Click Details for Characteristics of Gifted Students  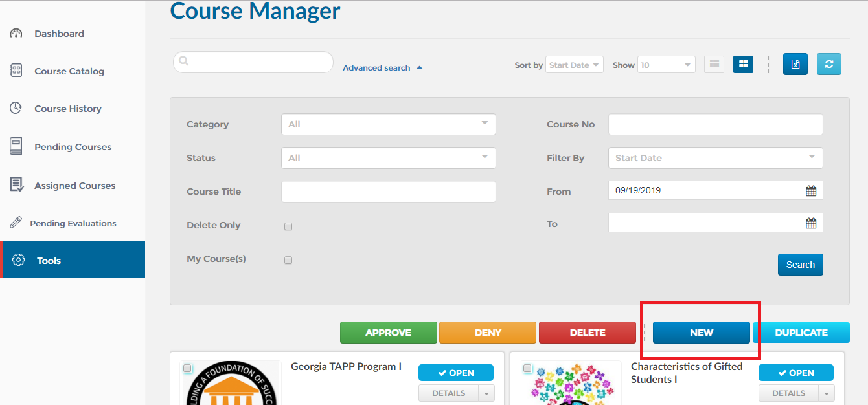tap(788, 393)
